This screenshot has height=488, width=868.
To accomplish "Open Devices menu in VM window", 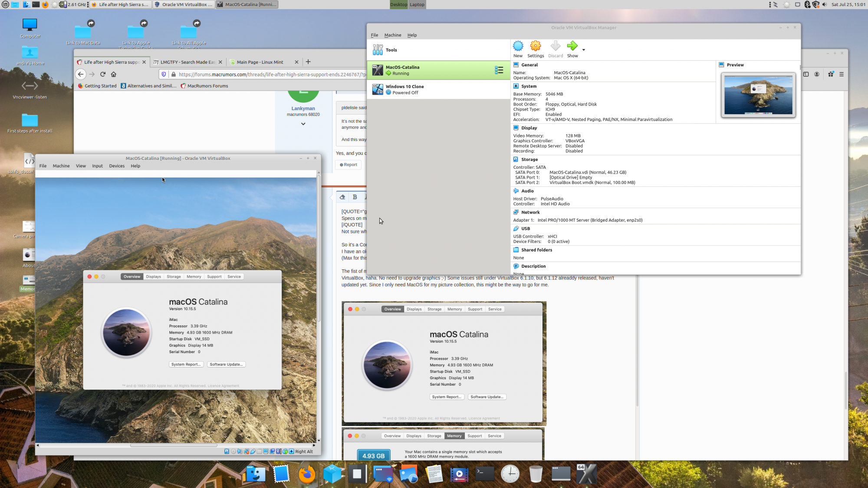I will (116, 166).
